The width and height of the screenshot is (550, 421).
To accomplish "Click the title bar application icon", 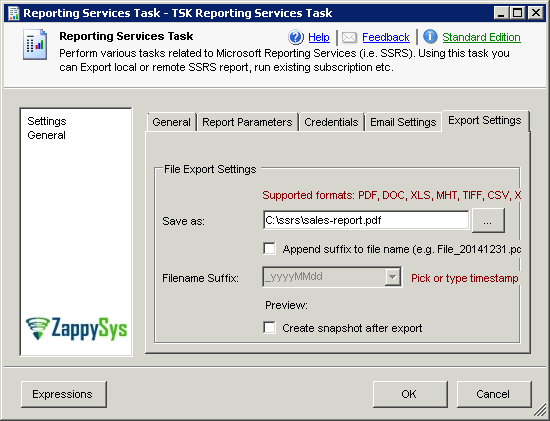I will click(x=14, y=13).
